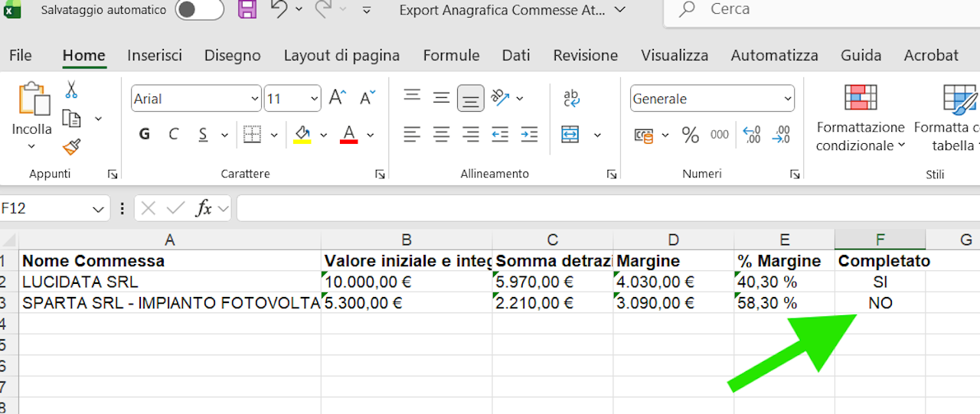
Task: Center text horizontally icon
Action: click(x=441, y=135)
